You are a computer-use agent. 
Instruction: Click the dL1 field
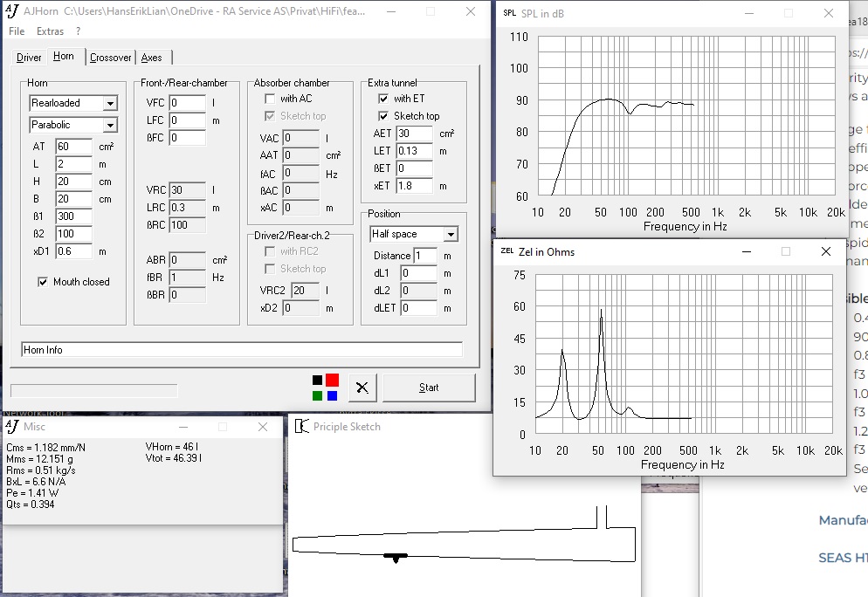point(419,273)
